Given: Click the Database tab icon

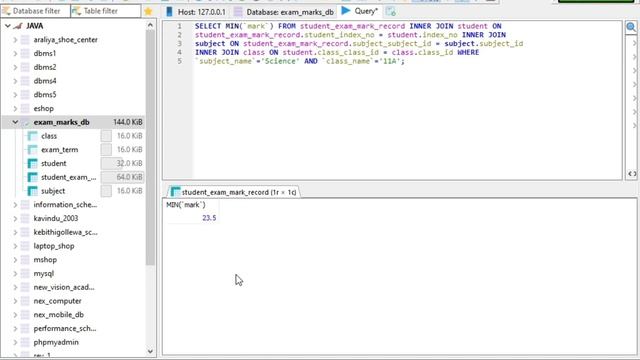Looking at the screenshot, I should (x=238, y=12).
